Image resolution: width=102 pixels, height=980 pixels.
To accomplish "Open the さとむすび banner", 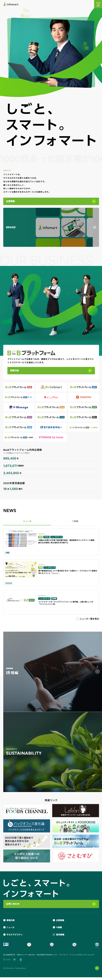I will pyautogui.click(x=75, y=856).
